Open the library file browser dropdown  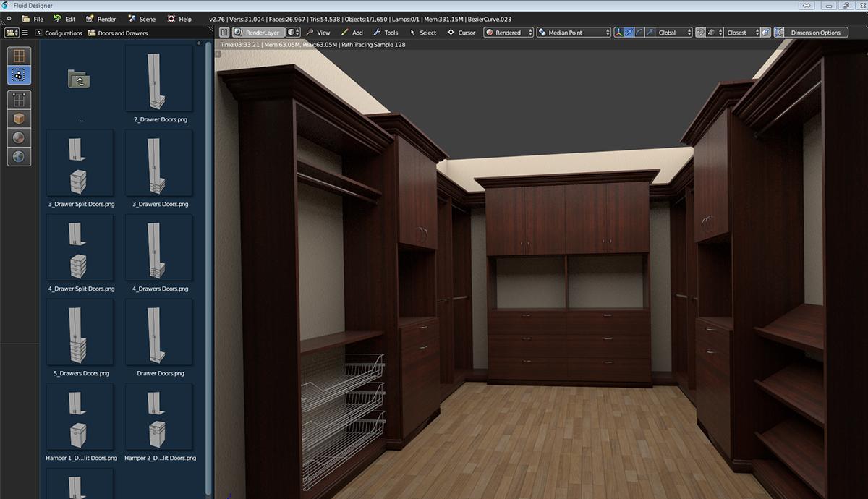point(12,33)
